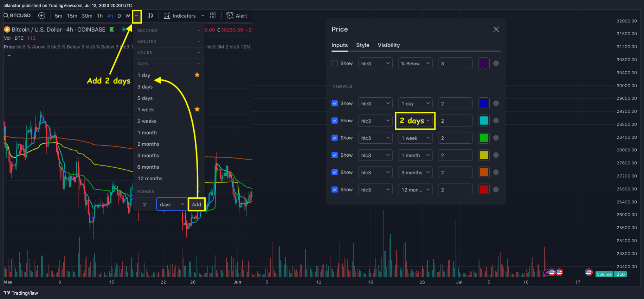Open the TradingView logo link
644x299 pixels.
[21, 293]
